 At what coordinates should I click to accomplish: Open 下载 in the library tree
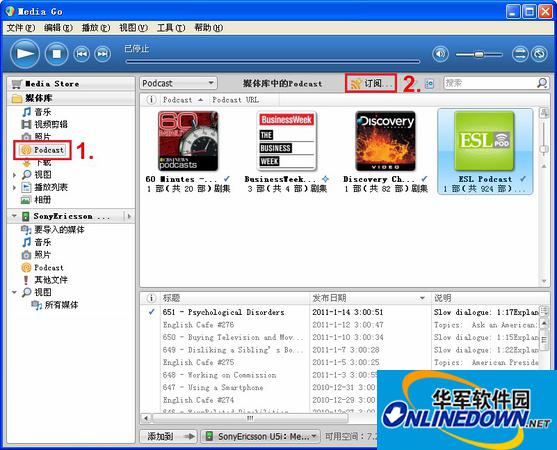click(37, 163)
